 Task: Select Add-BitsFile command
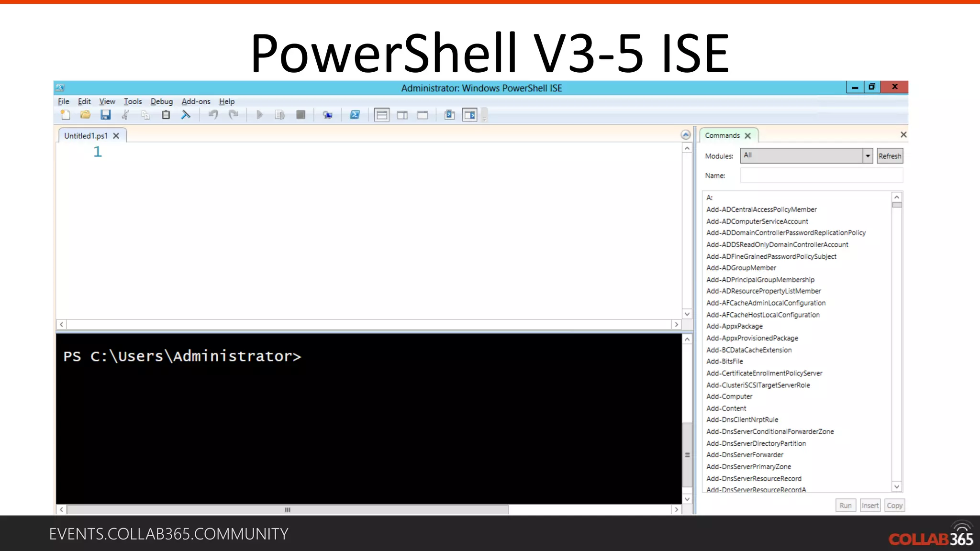point(724,362)
